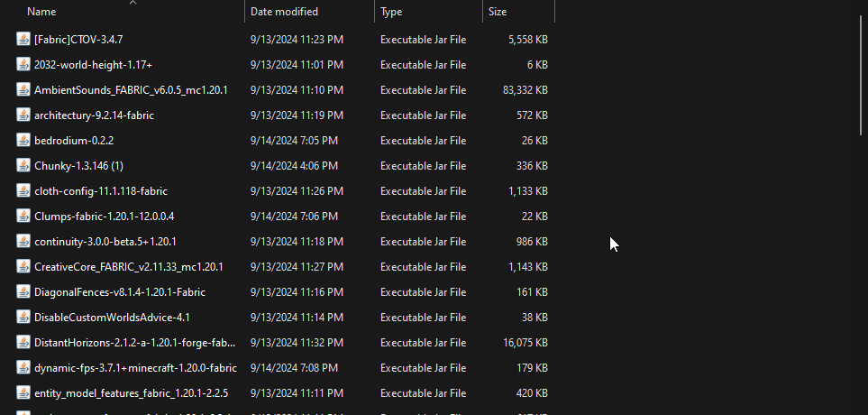Click the jar icon beside continuity-3.0.0-beta.5+1.20.1
Screen dimensions: 868x415
click(23, 242)
